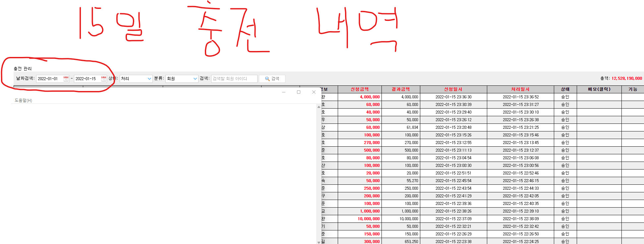Click the 메모(클릭) column header
The height and width of the screenshot is (244, 644).
point(599,89)
